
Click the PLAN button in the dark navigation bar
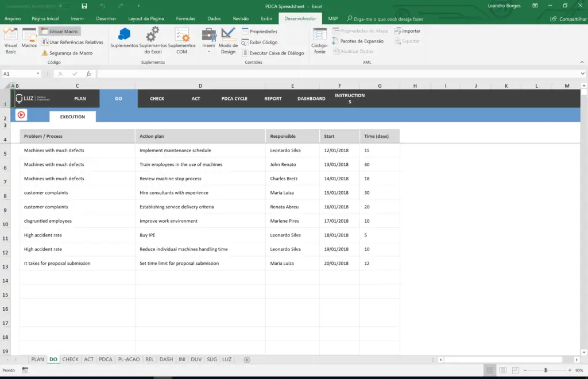click(80, 99)
